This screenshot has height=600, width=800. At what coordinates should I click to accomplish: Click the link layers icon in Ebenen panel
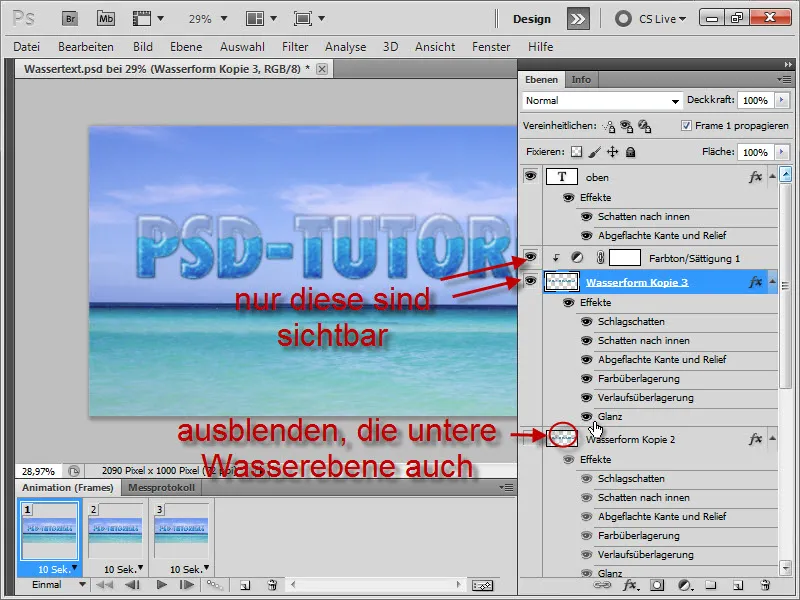pyautogui.click(x=602, y=585)
